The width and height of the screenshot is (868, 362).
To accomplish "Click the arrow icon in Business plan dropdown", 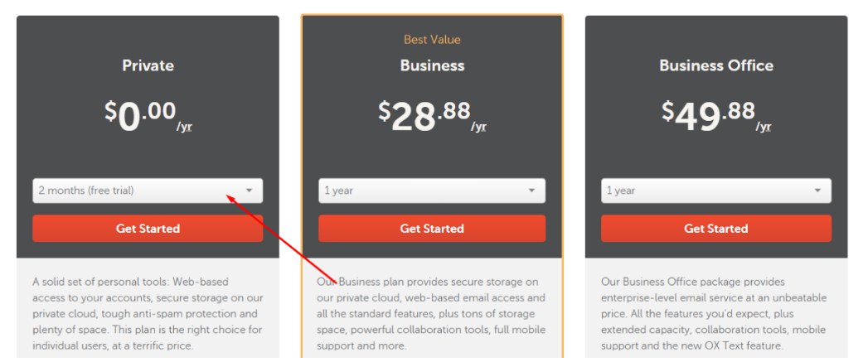I will click(532, 191).
